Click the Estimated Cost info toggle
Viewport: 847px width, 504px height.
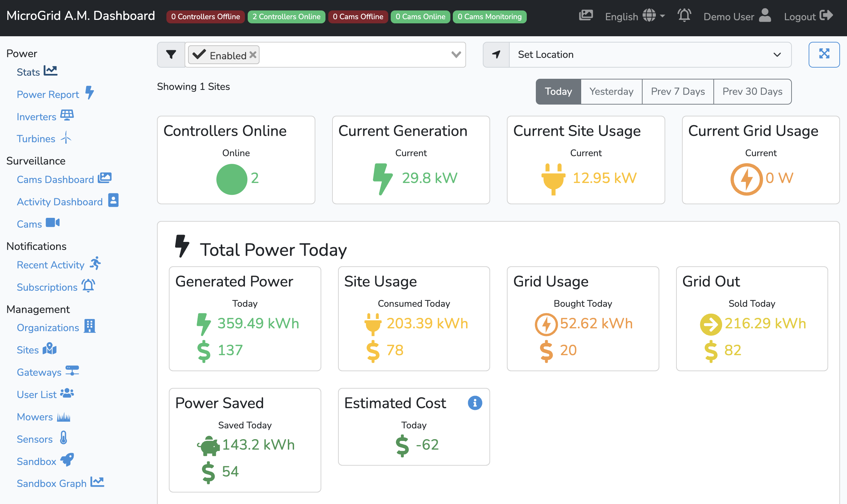[x=475, y=403]
